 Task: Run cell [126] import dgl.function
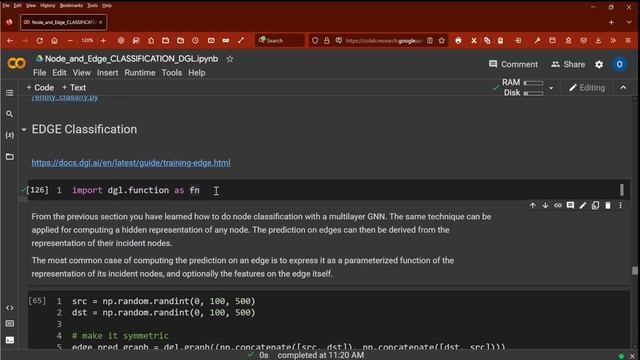(x=37, y=190)
